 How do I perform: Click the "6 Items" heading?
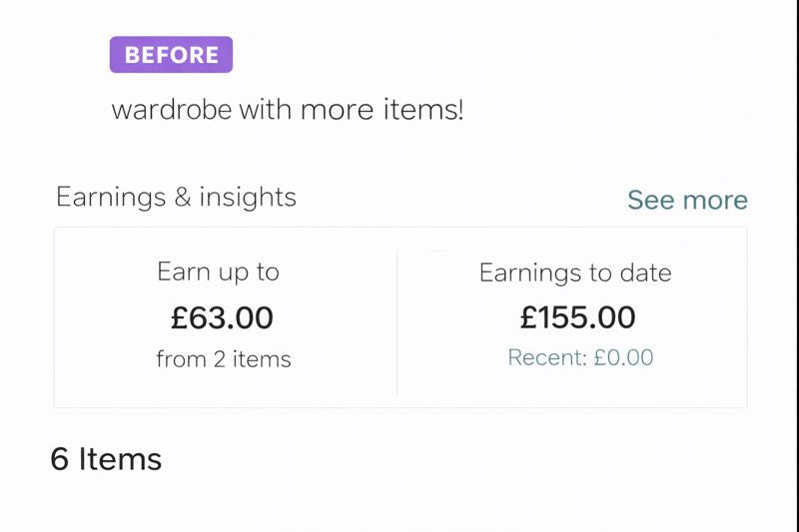[x=106, y=459]
